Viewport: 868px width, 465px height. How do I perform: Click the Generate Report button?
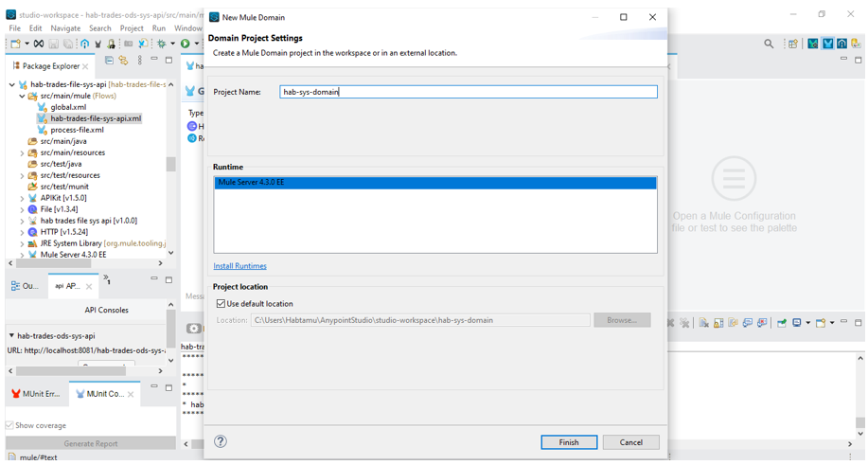(91, 443)
